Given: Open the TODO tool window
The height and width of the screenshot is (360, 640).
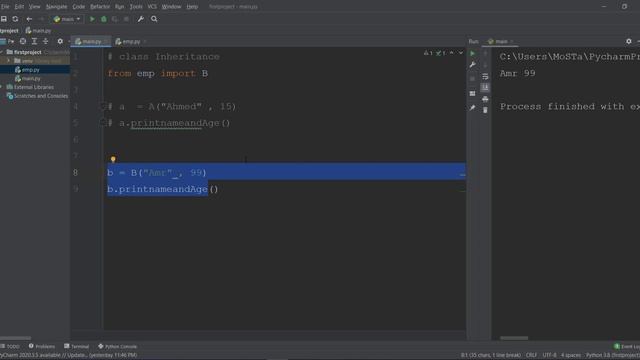Looking at the screenshot, I should coord(10,346).
